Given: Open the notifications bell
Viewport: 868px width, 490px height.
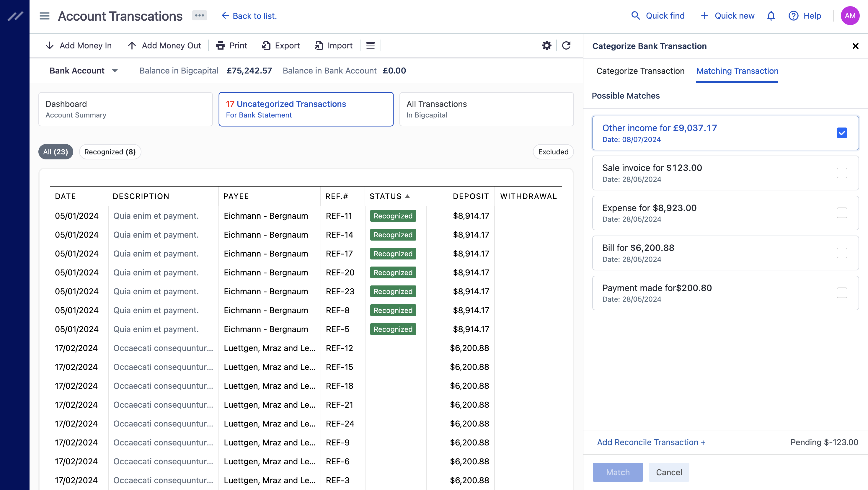Looking at the screenshot, I should [x=771, y=16].
